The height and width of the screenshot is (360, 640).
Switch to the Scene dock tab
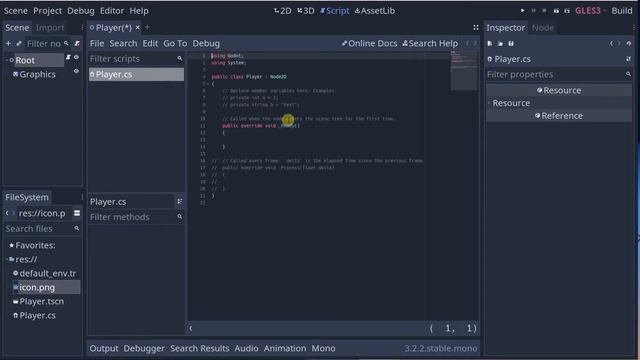tap(17, 28)
